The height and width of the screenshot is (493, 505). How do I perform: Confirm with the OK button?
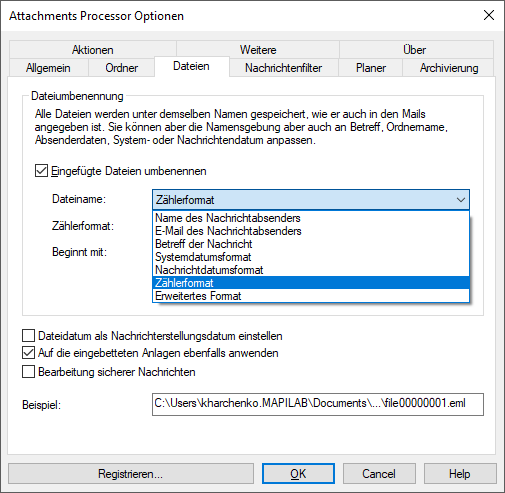tap(298, 474)
